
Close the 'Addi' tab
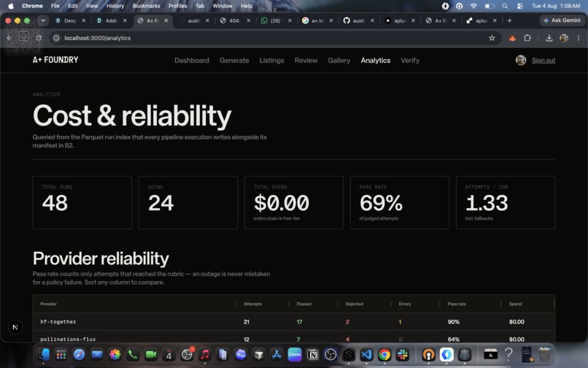coord(125,20)
